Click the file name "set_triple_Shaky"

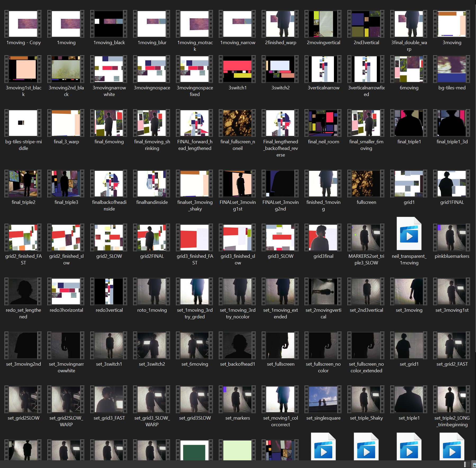click(366, 418)
